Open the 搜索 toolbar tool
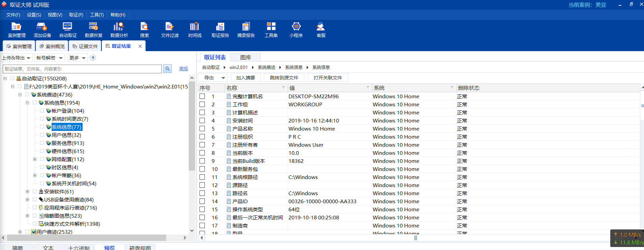644x250 pixels. pos(145,30)
